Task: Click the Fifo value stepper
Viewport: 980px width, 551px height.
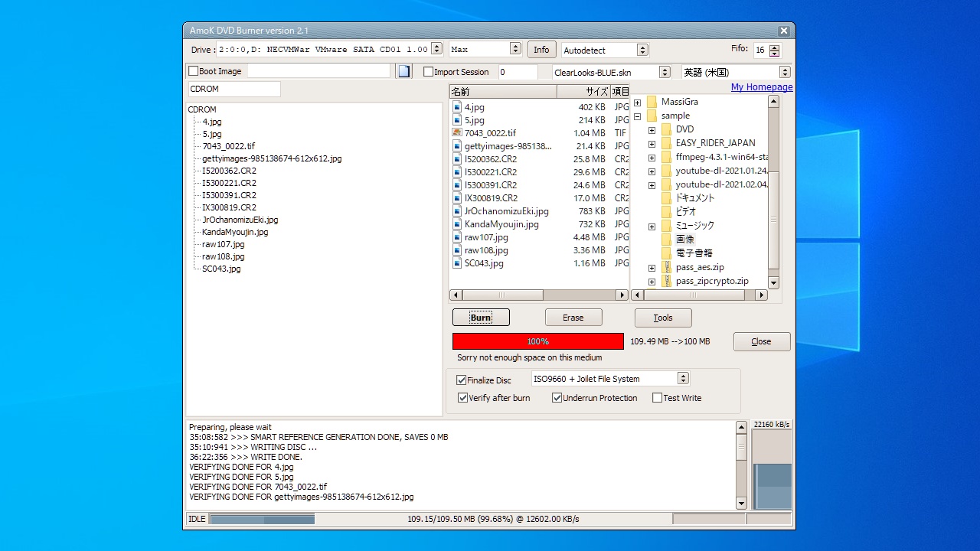Action: (775, 51)
